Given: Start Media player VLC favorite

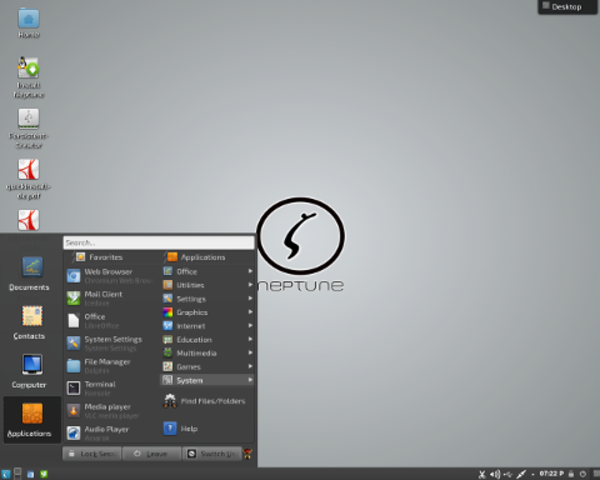Looking at the screenshot, I should pos(110,411).
